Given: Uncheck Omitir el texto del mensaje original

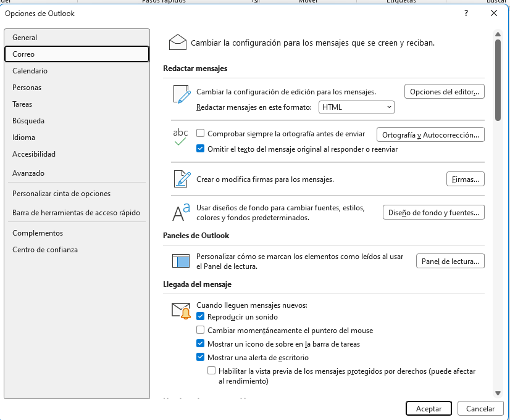Looking at the screenshot, I should 200,149.
